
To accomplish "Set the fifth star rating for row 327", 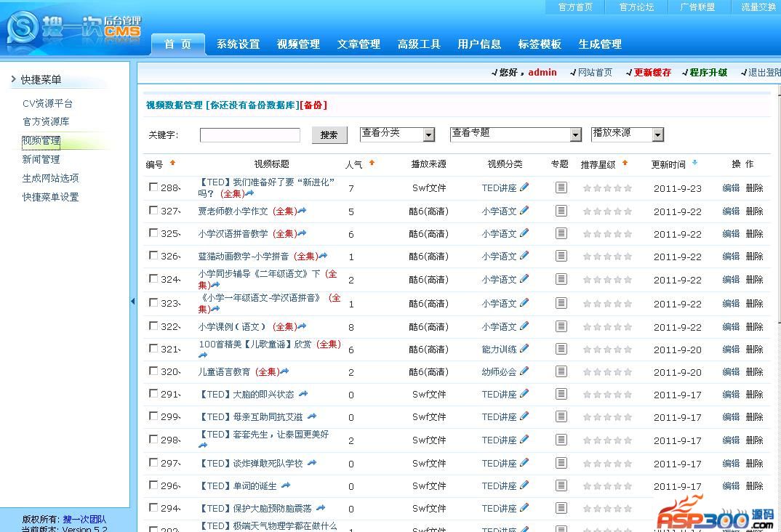I will (628, 211).
